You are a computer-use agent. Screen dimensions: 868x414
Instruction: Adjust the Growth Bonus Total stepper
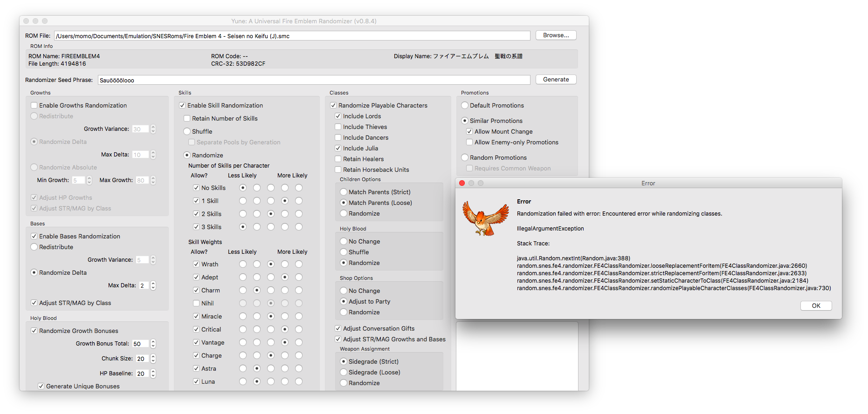pyautogui.click(x=153, y=344)
